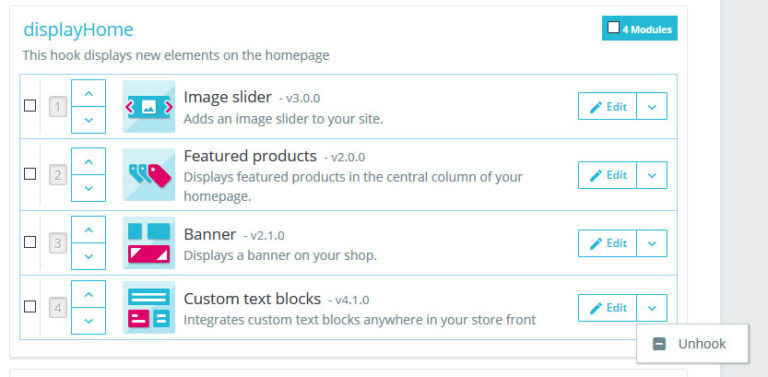Click the Banner module icon

coord(149,243)
